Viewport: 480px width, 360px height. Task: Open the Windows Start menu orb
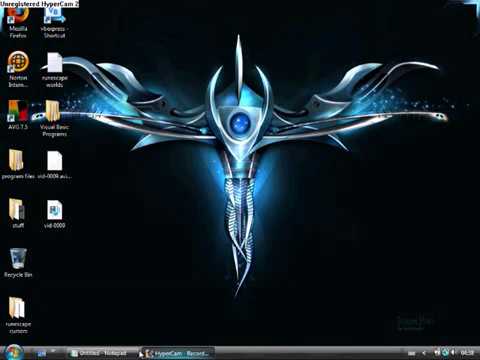tap(13, 352)
